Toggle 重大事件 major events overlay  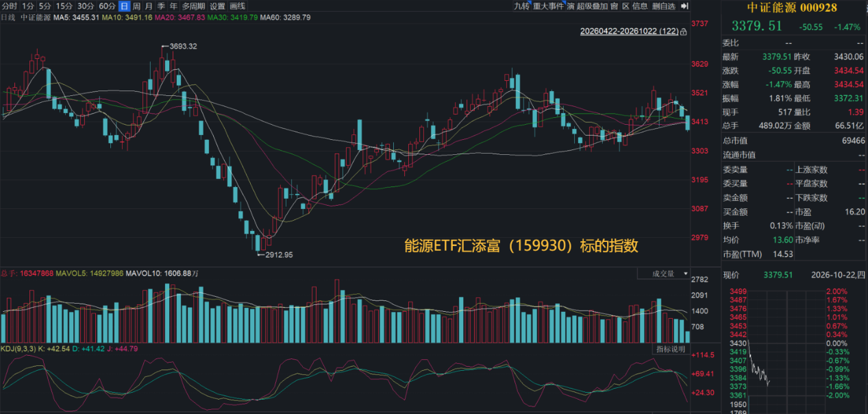coord(548,6)
